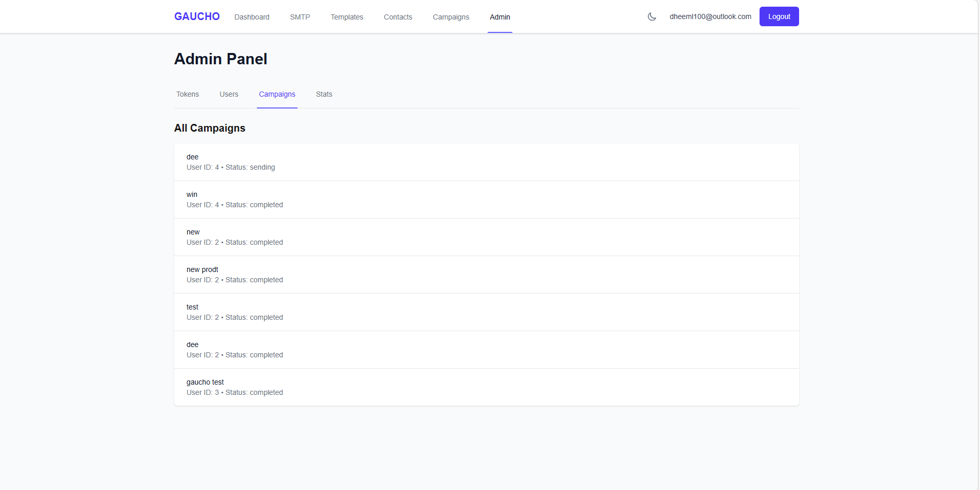Viewport: 980px width, 490px height.
Task: Navigate to SMTP settings
Action: 300,16
